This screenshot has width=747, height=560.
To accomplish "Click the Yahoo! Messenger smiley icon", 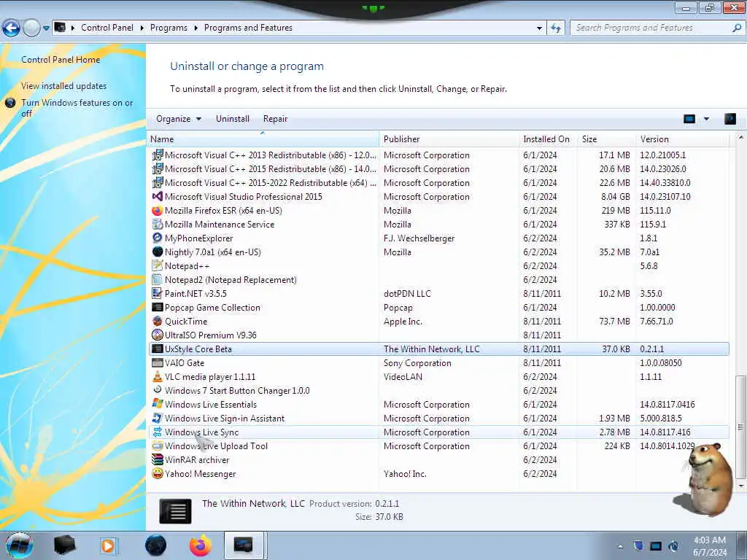I will point(158,473).
